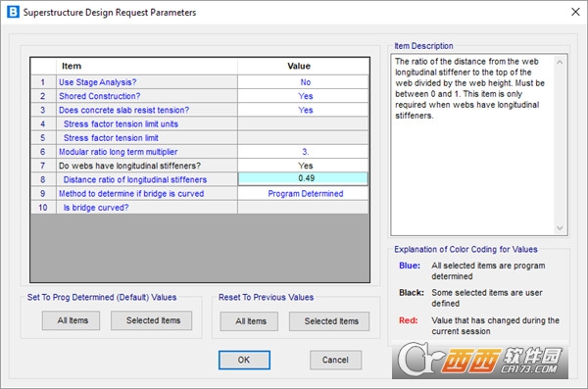Select the 'Use Stage Analysis?' item
The image size is (588, 389).
coord(147,82)
